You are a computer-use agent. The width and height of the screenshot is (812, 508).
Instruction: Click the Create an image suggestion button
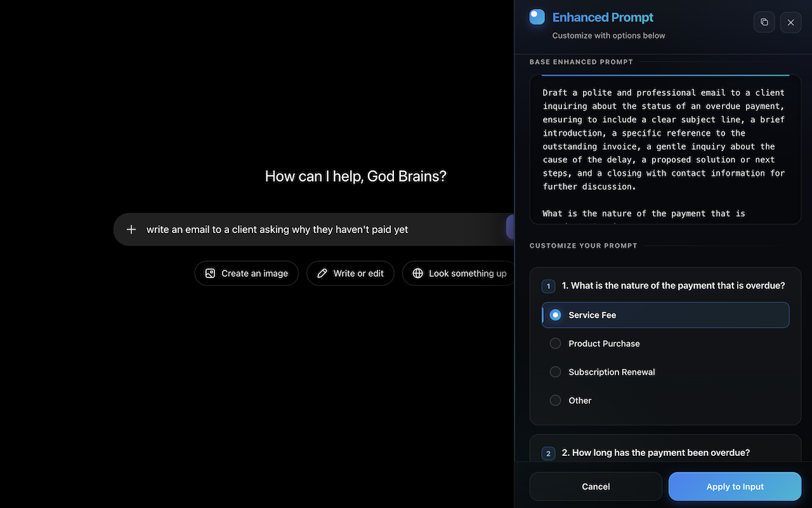pyautogui.click(x=247, y=273)
